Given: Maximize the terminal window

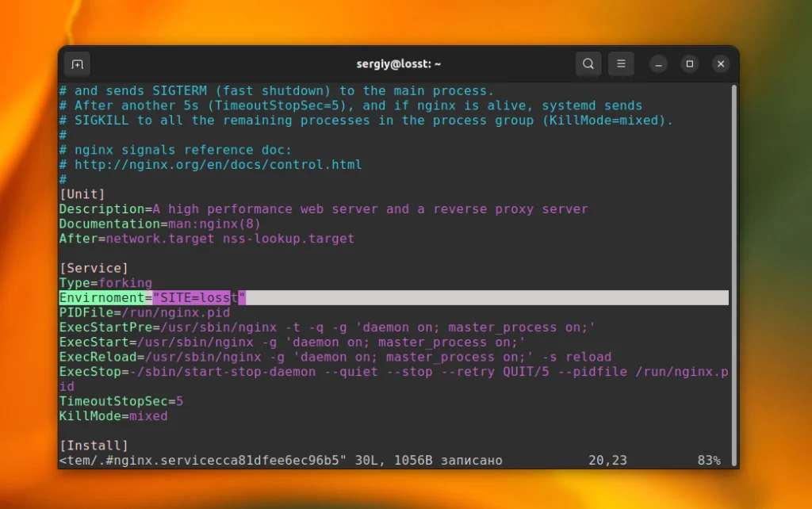Looking at the screenshot, I should point(690,64).
